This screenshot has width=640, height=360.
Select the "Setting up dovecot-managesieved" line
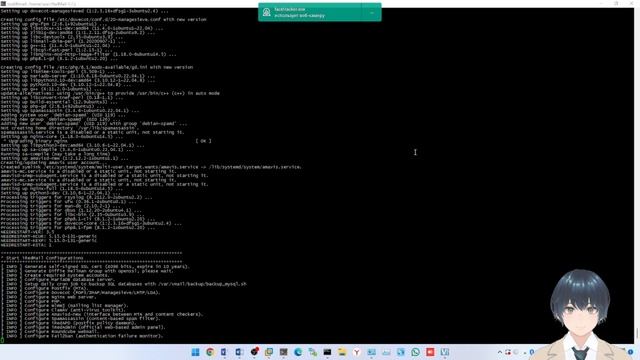84,11
